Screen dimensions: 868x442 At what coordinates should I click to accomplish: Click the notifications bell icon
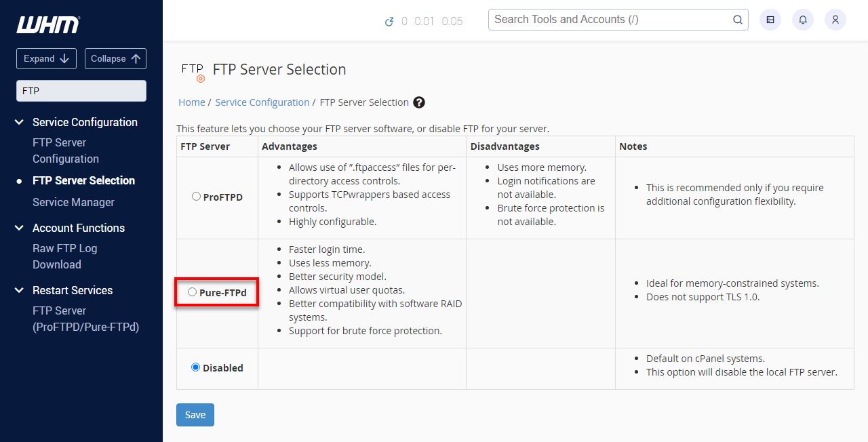pos(802,20)
